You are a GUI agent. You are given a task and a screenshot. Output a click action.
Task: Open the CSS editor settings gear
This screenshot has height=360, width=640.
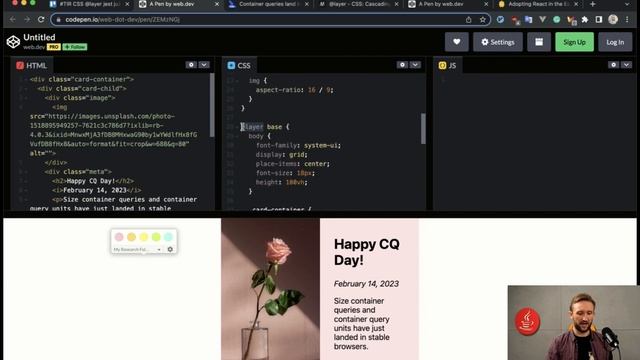pos(402,65)
